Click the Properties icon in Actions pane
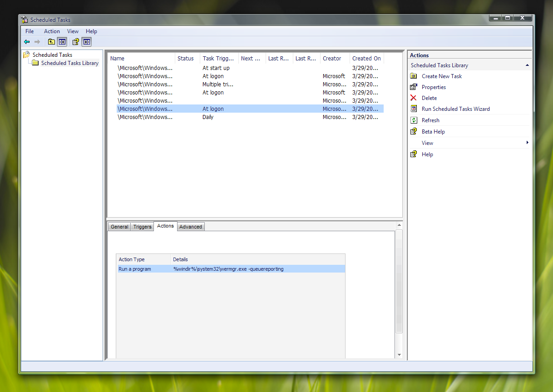This screenshot has width=553, height=392. 414,87
